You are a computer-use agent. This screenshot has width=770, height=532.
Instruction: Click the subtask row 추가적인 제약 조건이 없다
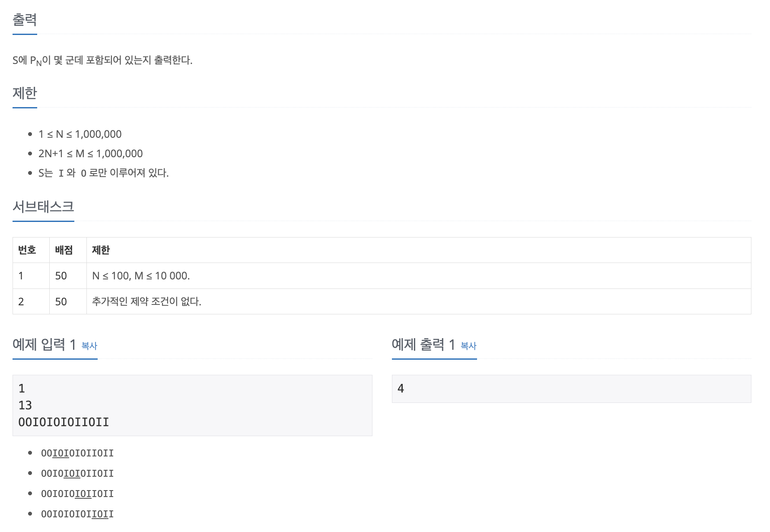(382, 301)
